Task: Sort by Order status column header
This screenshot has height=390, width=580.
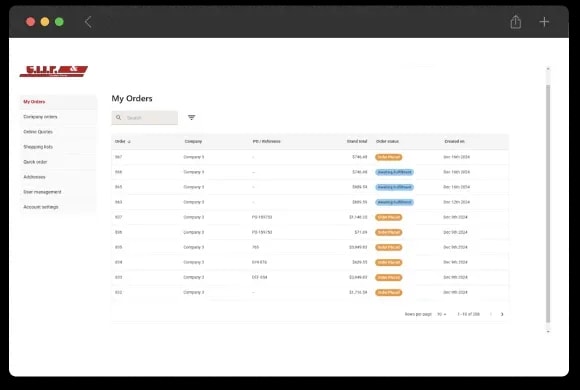Action: [x=387, y=142]
